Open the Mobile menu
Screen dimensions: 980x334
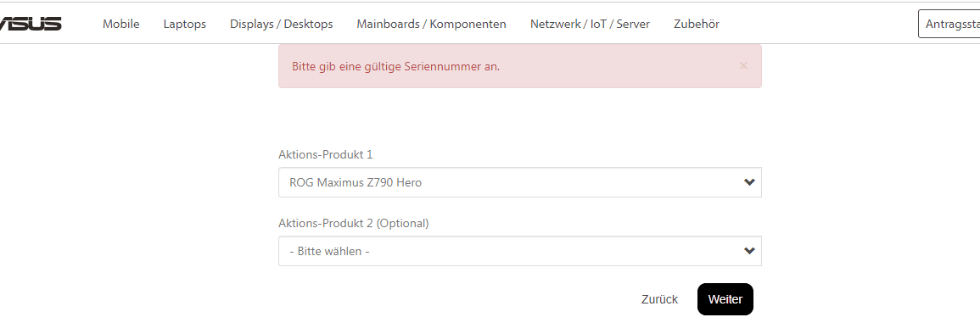121,25
